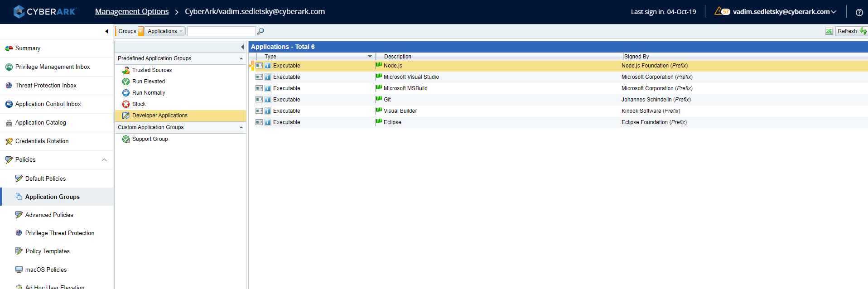
Task: Click Executable type in the Eclipse row
Action: click(286, 122)
